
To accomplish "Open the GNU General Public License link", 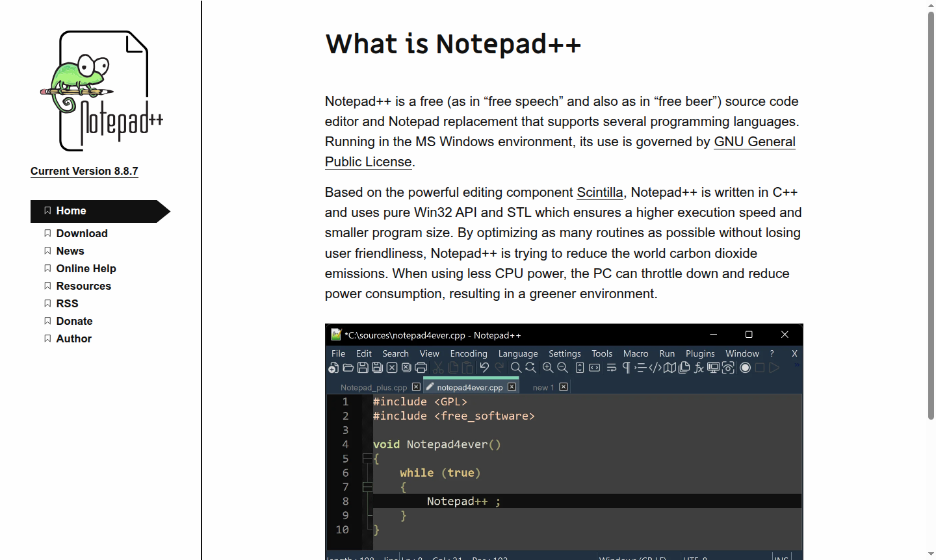I will pos(754,142).
